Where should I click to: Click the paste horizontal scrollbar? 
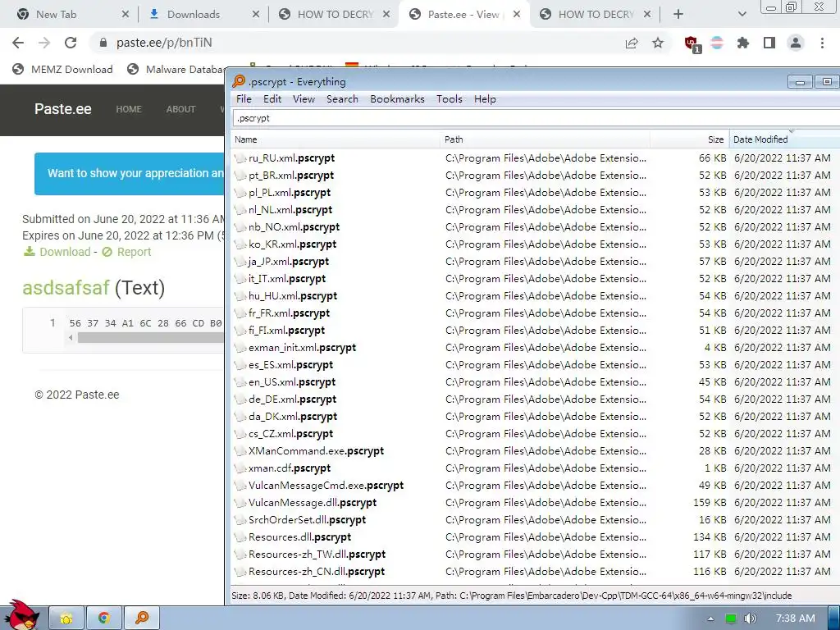coord(150,337)
